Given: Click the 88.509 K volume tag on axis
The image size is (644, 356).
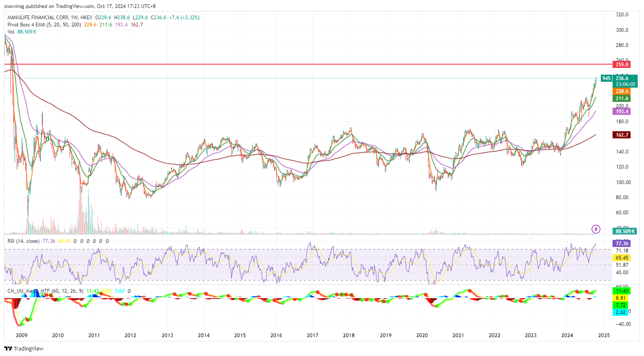Looking at the screenshot, I should coord(625,231).
